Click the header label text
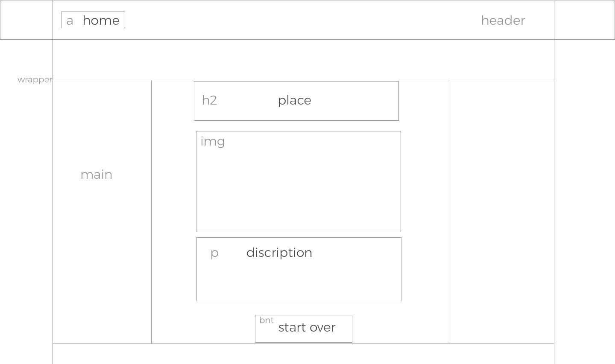The width and height of the screenshot is (615, 364). 503,20
